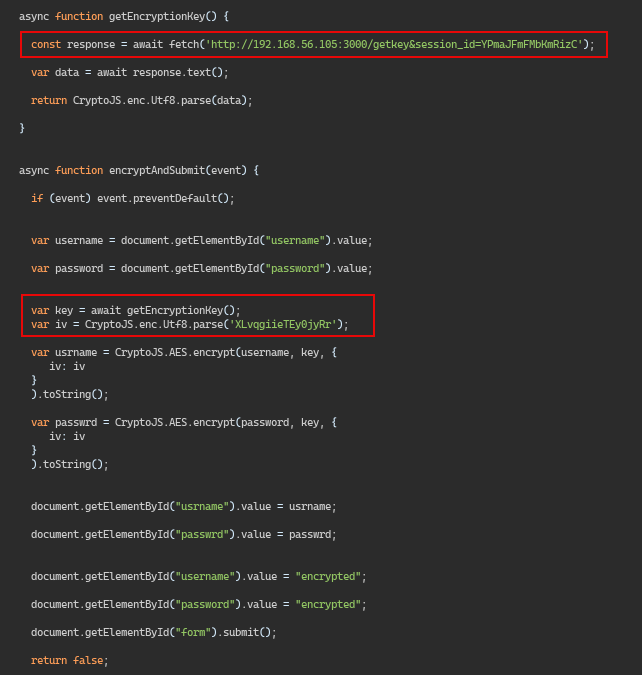
Task: Click 'return CryptoJS.enc.Utf8.parse(data)' line
Action: 142,100
